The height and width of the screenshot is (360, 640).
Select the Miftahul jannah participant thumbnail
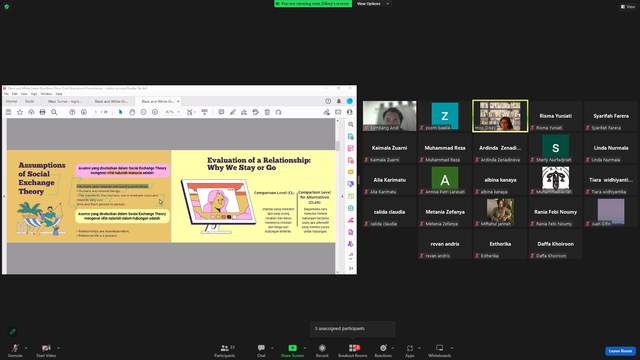[500, 212]
